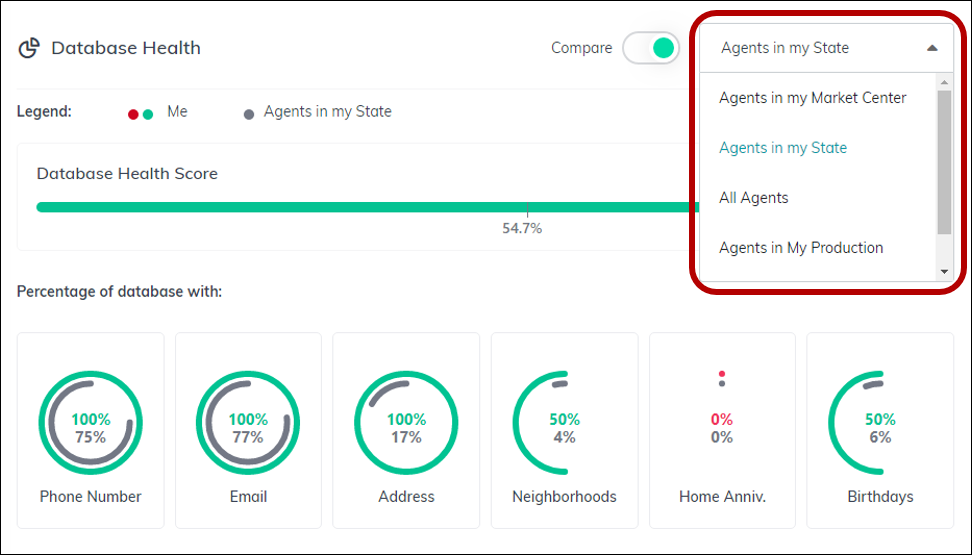Click the Database Health heading
The height and width of the screenshot is (555, 972).
126,48
